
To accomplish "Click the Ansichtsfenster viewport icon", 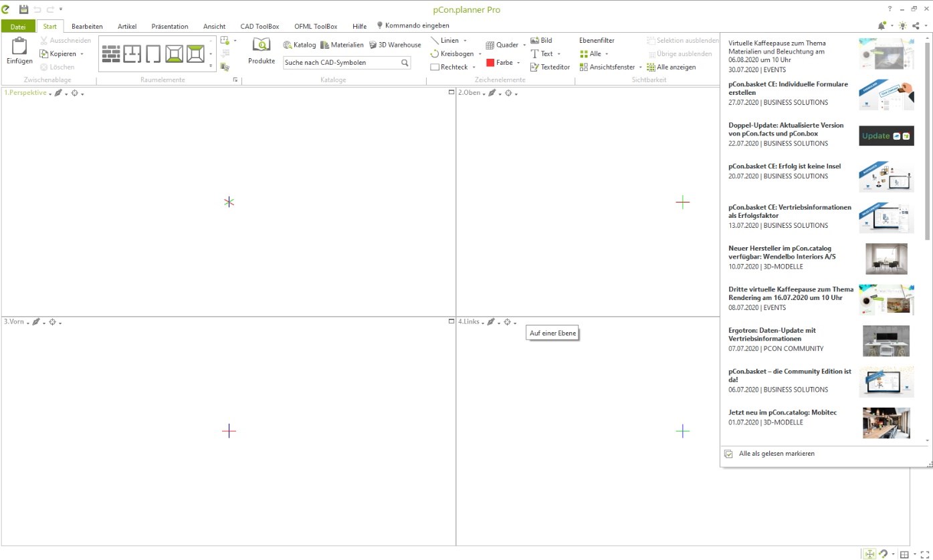I will tap(583, 67).
